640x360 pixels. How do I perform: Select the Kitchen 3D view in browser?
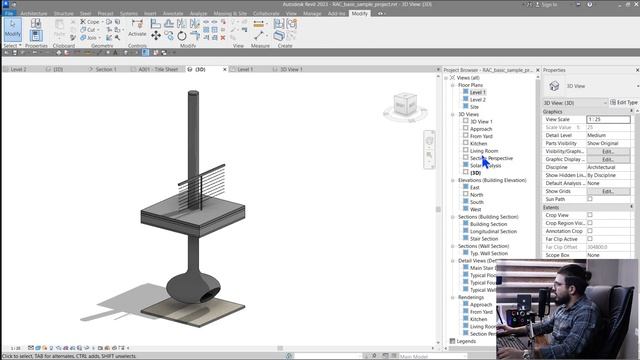pos(478,144)
